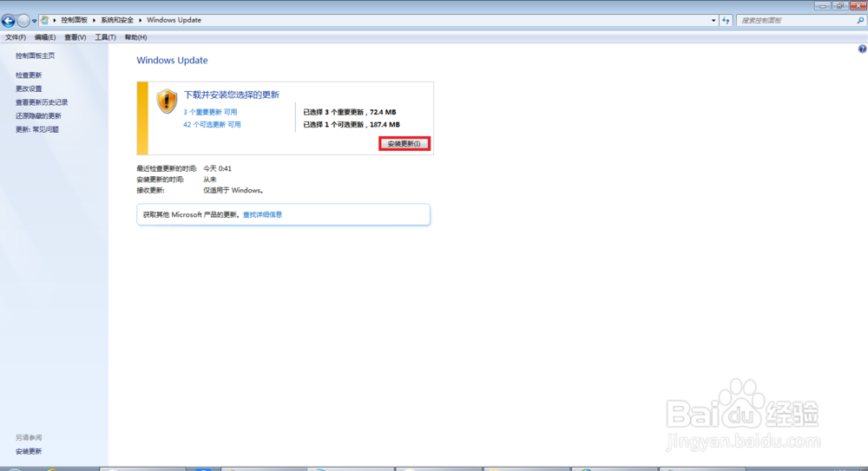
Task: Click the yellow warning shield icon
Action: [167, 101]
